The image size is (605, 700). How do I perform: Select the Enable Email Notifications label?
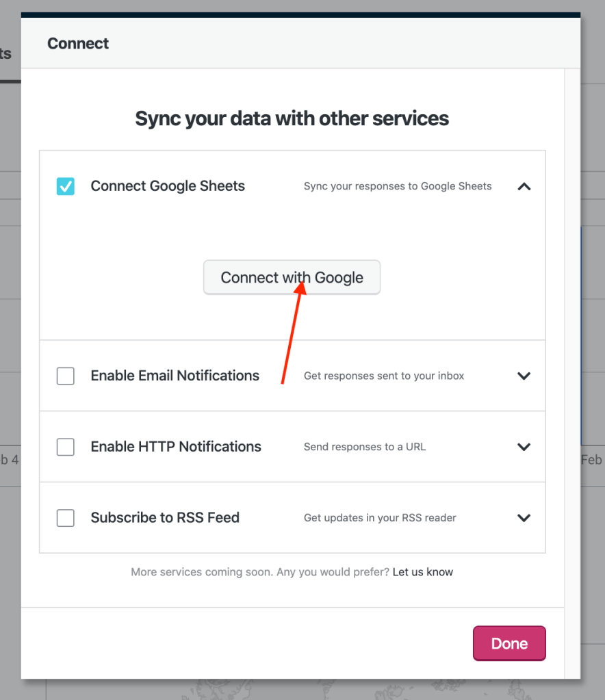click(x=175, y=376)
